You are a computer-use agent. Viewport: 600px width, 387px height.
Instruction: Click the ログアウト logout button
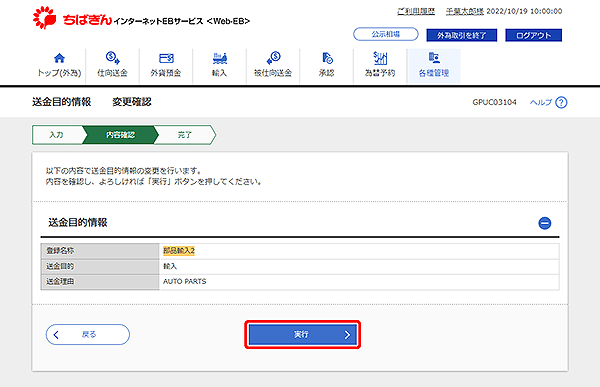[533, 35]
